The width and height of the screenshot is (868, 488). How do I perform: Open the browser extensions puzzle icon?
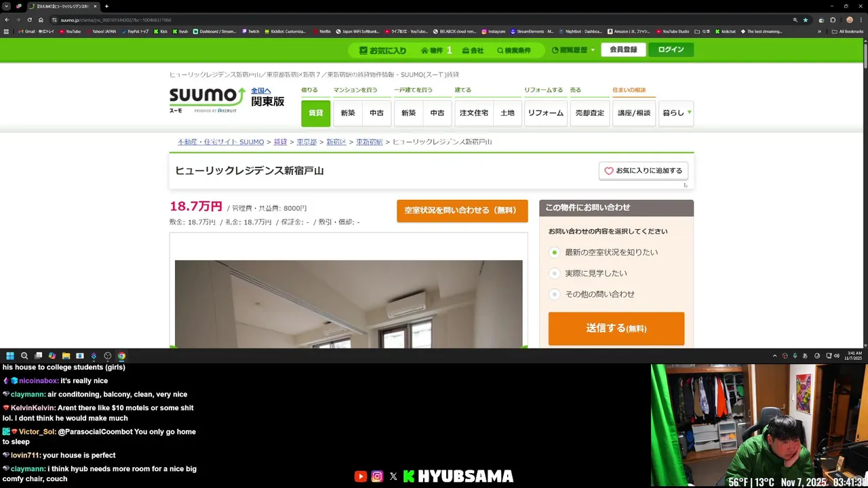(833, 20)
